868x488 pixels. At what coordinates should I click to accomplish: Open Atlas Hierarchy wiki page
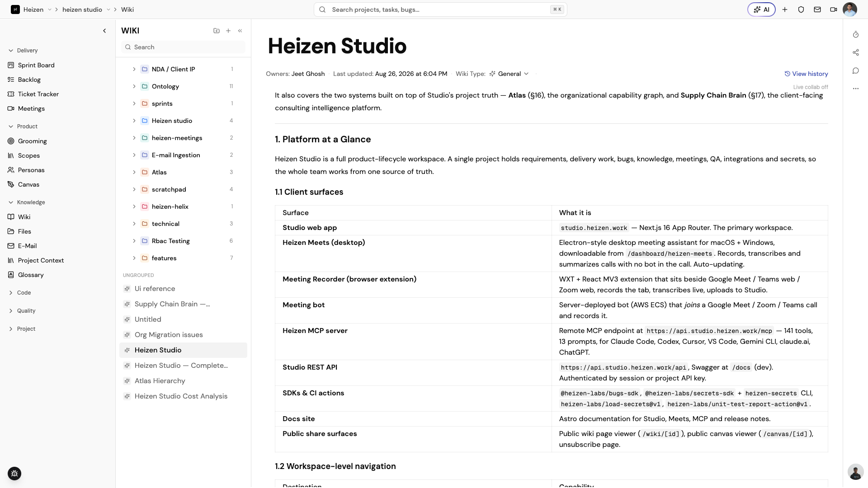(x=160, y=381)
